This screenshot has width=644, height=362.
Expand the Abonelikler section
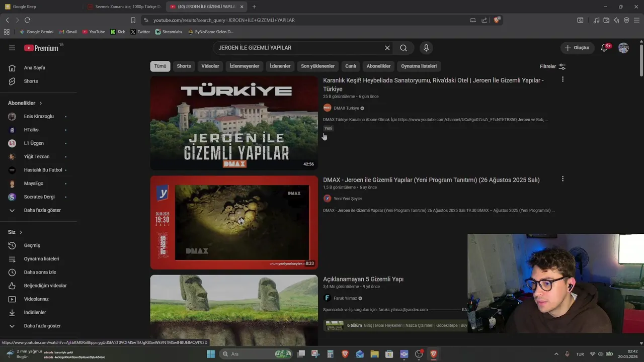click(x=25, y=103)
